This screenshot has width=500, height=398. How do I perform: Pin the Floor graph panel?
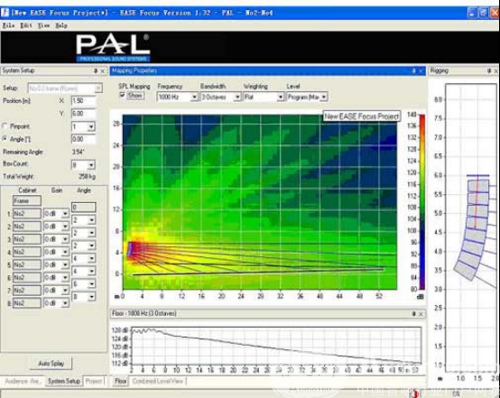[414, 314]
